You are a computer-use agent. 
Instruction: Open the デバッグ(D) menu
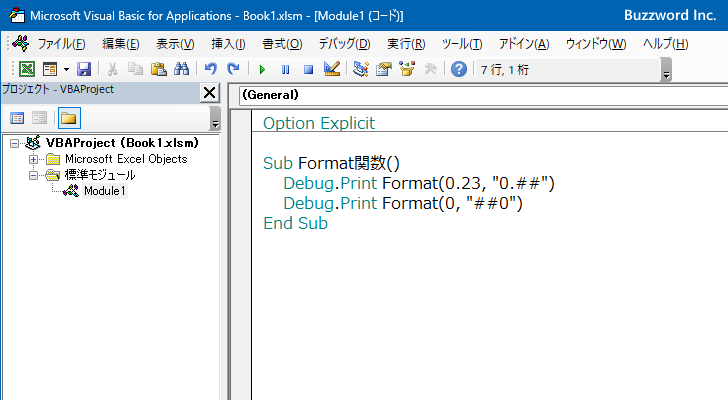click(344, 44)
